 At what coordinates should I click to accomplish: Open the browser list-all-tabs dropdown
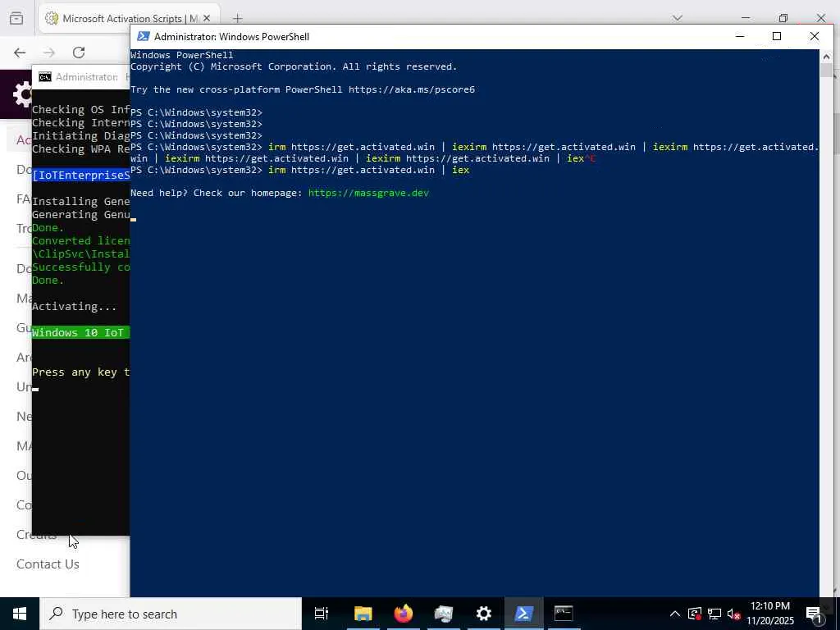tap(677, 18)
